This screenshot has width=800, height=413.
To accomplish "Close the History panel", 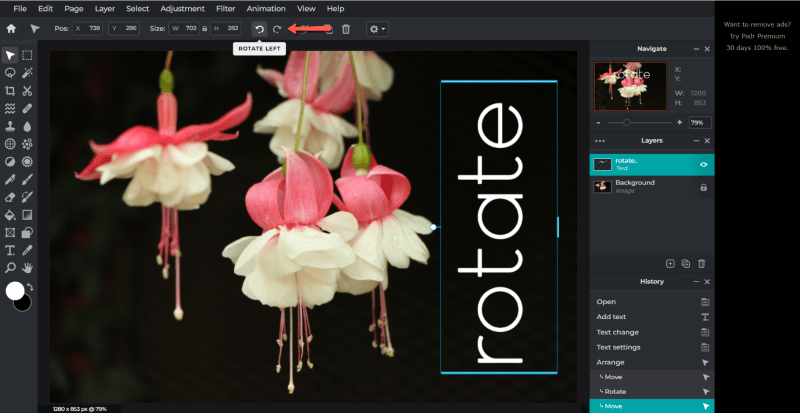I will point(707,282).
